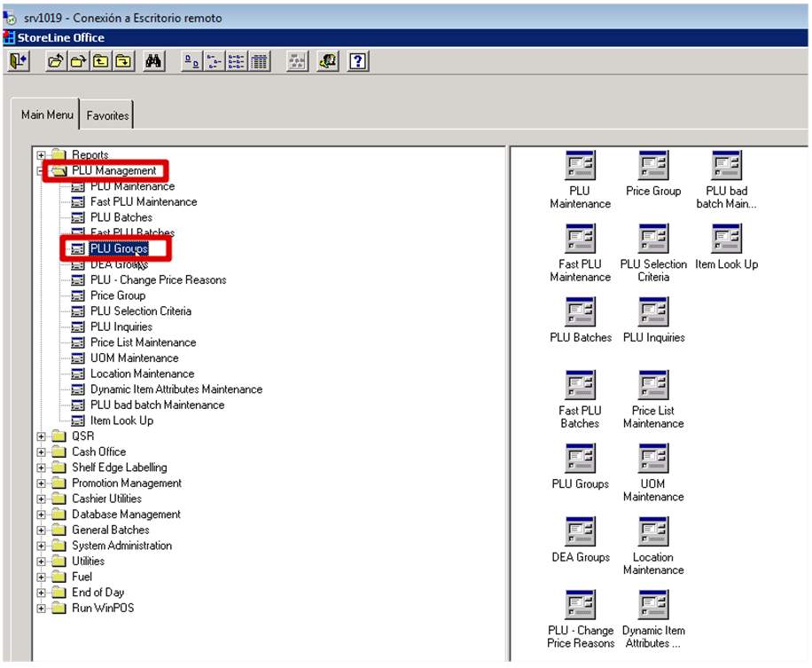
Task: Open DEA Groups icon in right pane
Action: point(580,533)
